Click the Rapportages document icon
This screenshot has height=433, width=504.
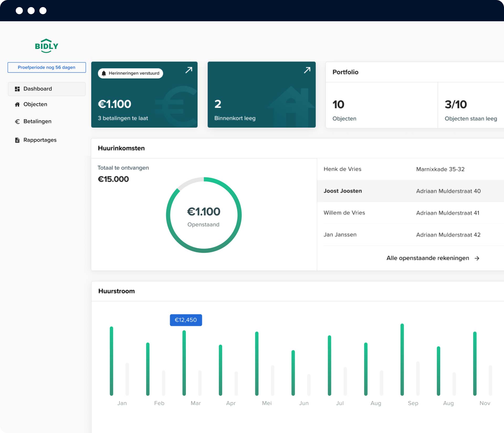(17, 140)
